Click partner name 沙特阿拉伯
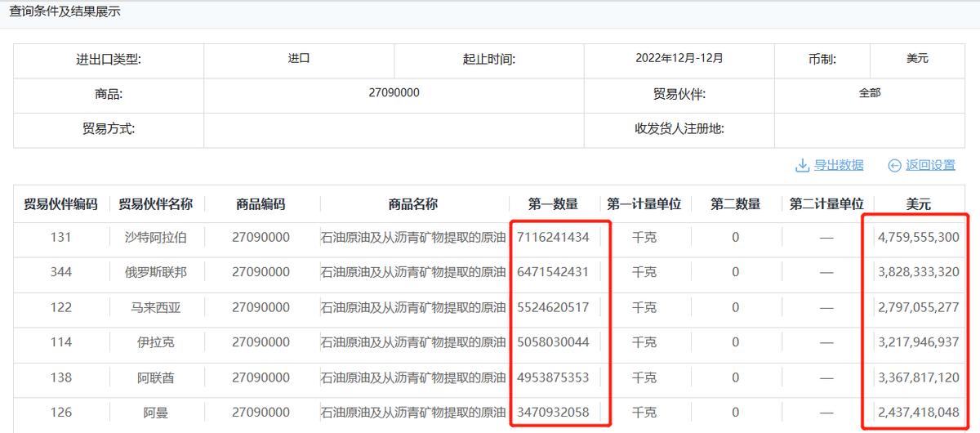The height and width of the screenshot is (433, 980). (x=155, y=238)
